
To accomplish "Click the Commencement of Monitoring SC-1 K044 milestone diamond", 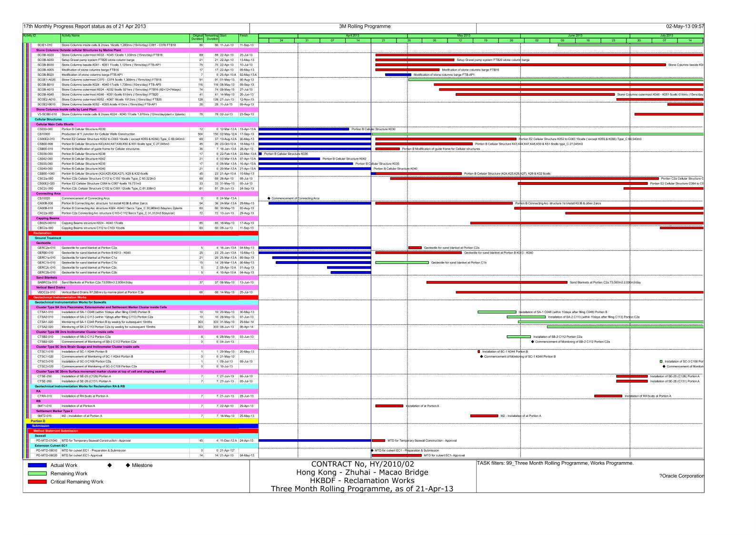I will [x=481, y=356].
